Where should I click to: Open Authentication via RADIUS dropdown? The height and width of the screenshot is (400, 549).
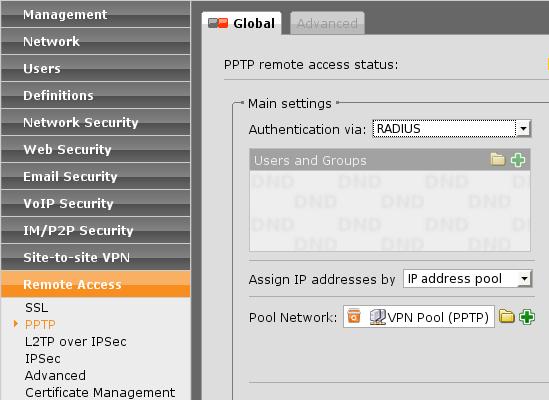452,129
